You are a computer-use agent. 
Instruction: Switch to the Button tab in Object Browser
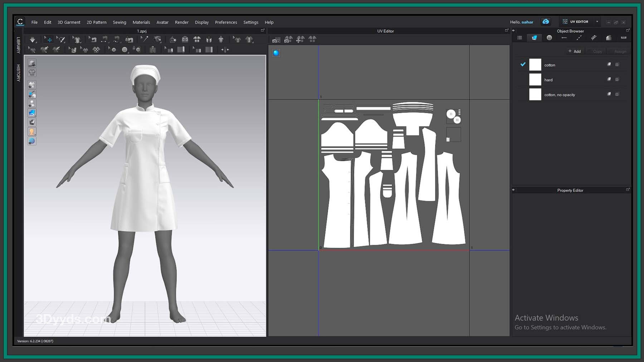point(549,38)
